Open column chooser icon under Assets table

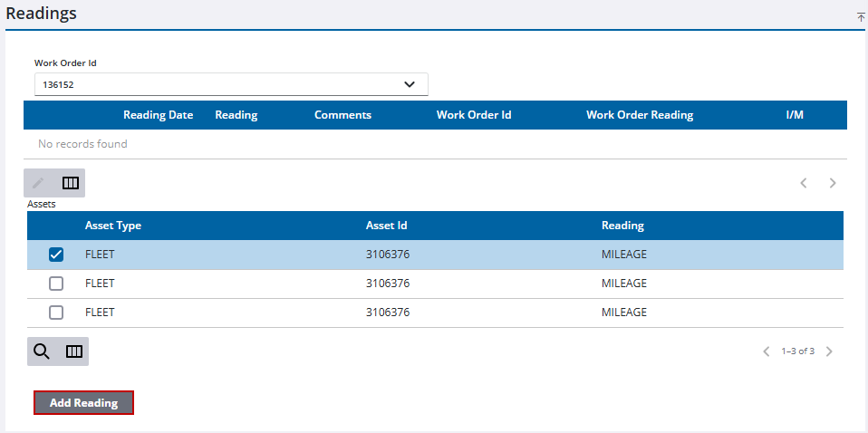coord(74,351)
